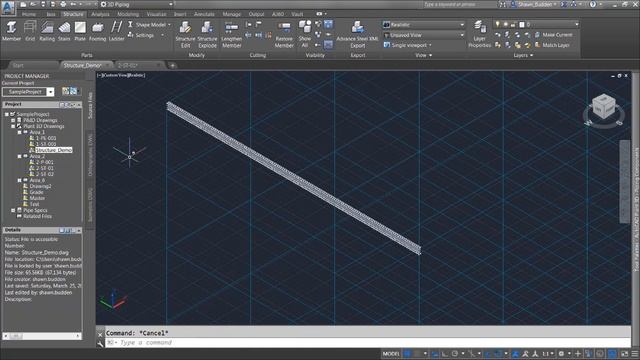Switch to the Manage ribbon tab
This screenshot has height=360, width=640.
[x=231, y=14]
